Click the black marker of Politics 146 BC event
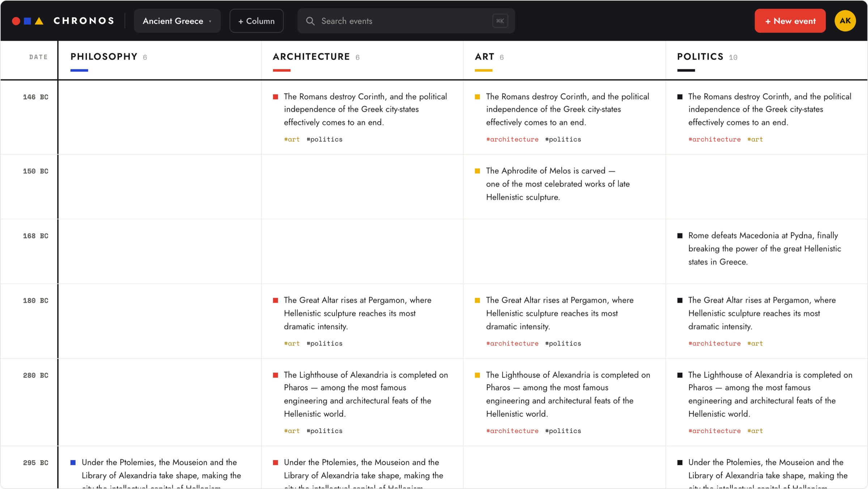868x489 pixels. coord(680,97)
